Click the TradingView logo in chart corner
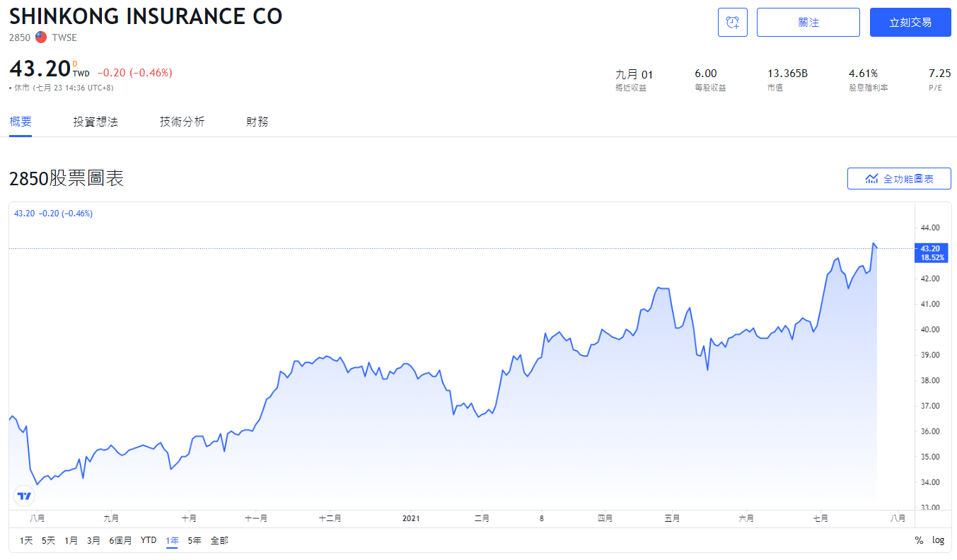 pos(24,496)
